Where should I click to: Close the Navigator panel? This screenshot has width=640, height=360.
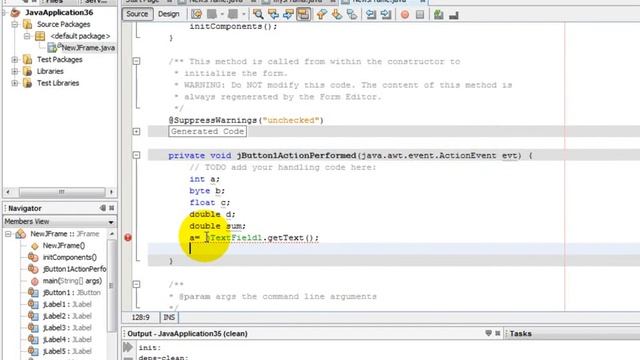coord(111,208)
